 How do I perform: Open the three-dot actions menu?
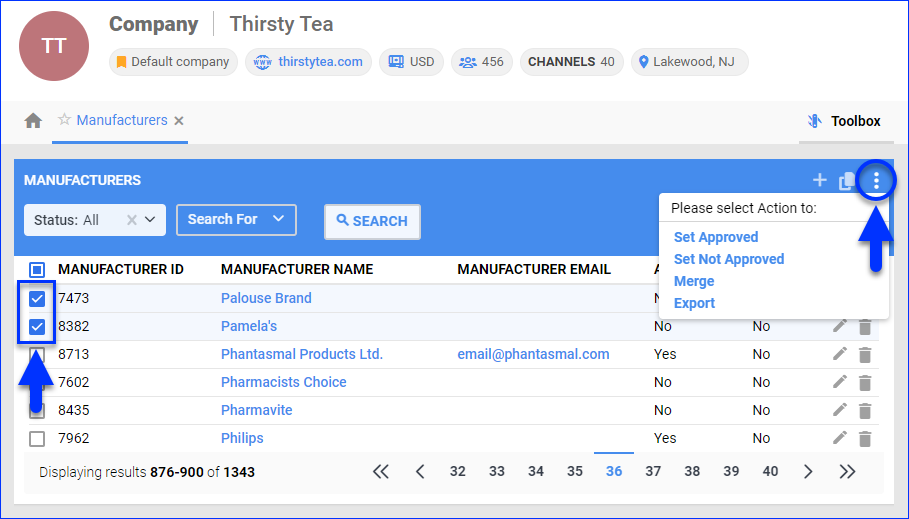point(876,181)
